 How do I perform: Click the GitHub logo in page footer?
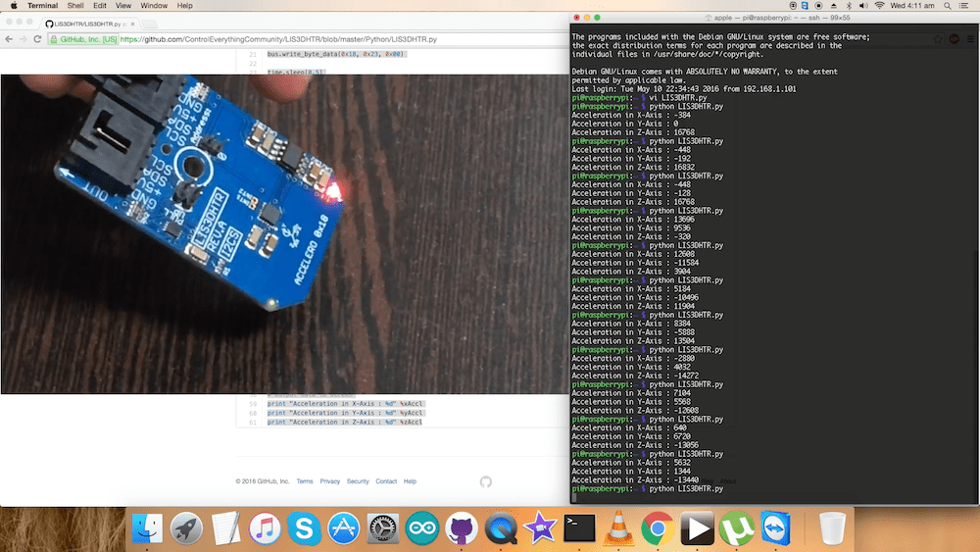486,481
